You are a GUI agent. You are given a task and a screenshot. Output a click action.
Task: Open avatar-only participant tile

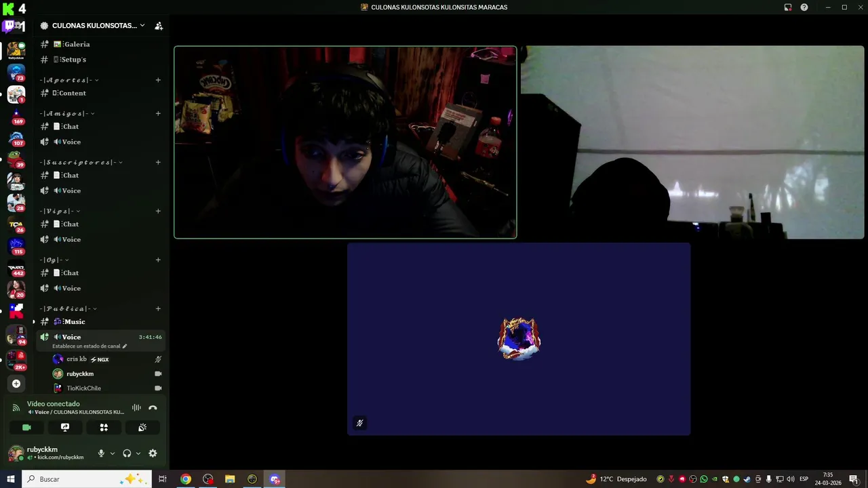[519, 339]
